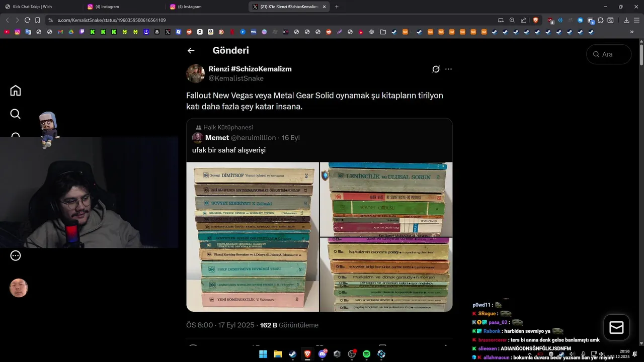
Task: Open the YouTube bookmark
Action: pyautogui.click(x=7, y=32)
